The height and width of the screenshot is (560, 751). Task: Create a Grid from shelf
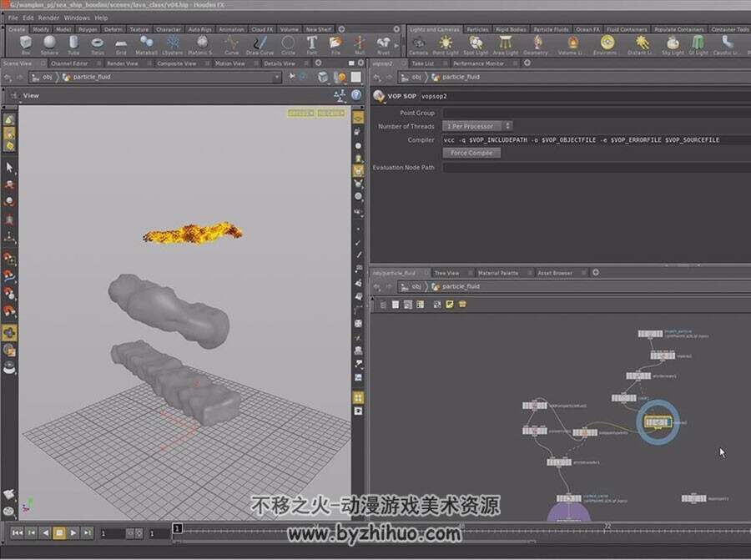[121, 45]
